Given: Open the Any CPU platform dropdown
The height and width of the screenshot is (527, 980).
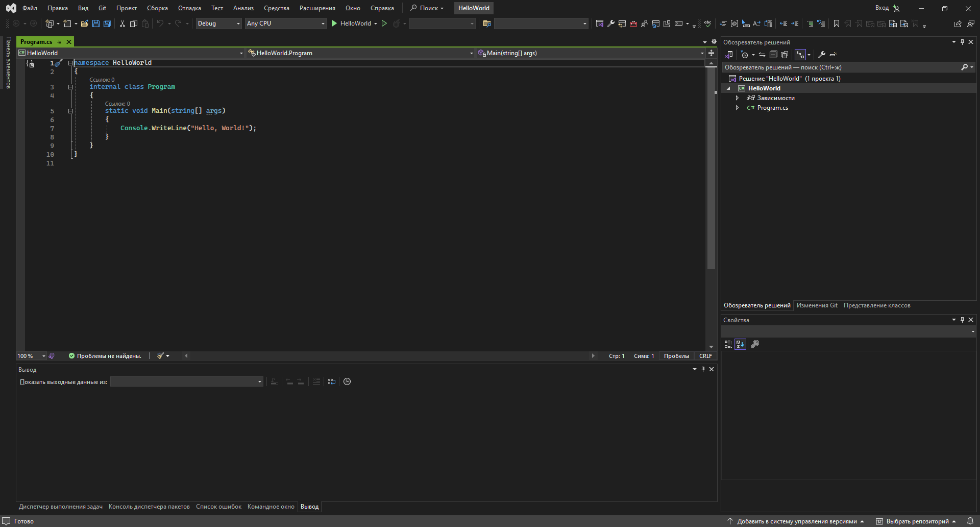Looking at the screenshot, I should [285, 23].
